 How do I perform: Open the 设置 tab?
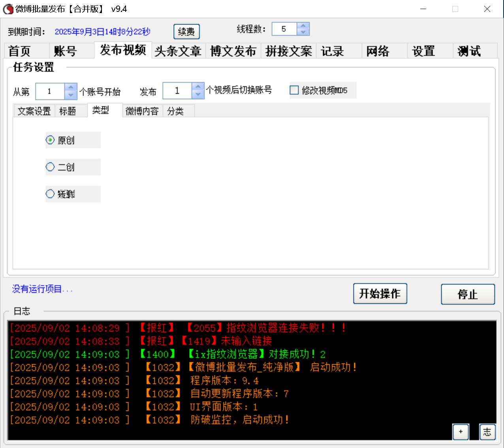click(x=423, y=51)
